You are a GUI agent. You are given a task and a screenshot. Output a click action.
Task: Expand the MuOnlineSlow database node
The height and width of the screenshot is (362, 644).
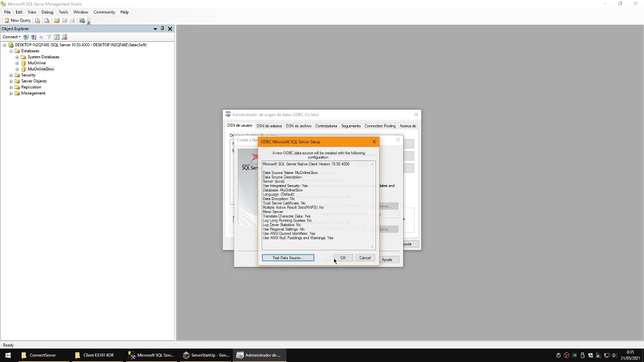[x=17, y=69]
